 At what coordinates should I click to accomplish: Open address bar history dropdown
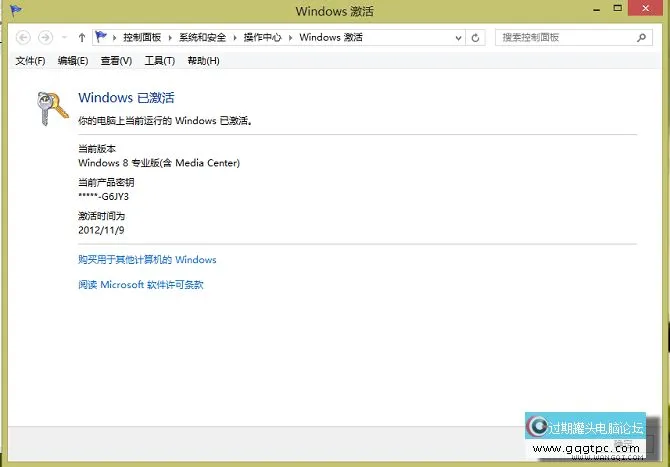coord(458,38)
